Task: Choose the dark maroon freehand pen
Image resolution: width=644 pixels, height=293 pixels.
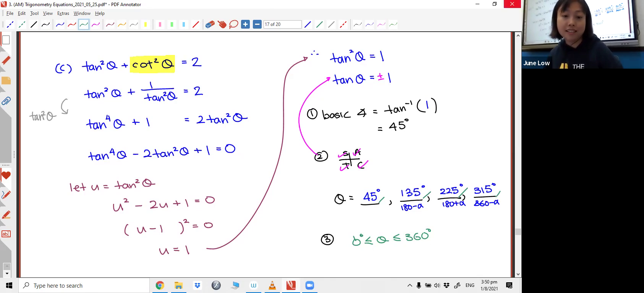Action: coord(110,24)
